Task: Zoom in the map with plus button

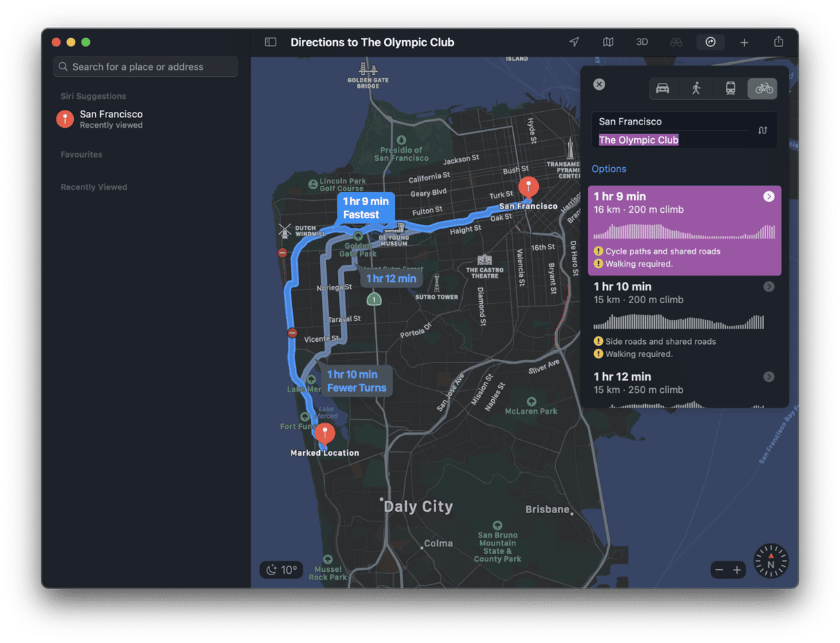Action: (x=737, y=570)
